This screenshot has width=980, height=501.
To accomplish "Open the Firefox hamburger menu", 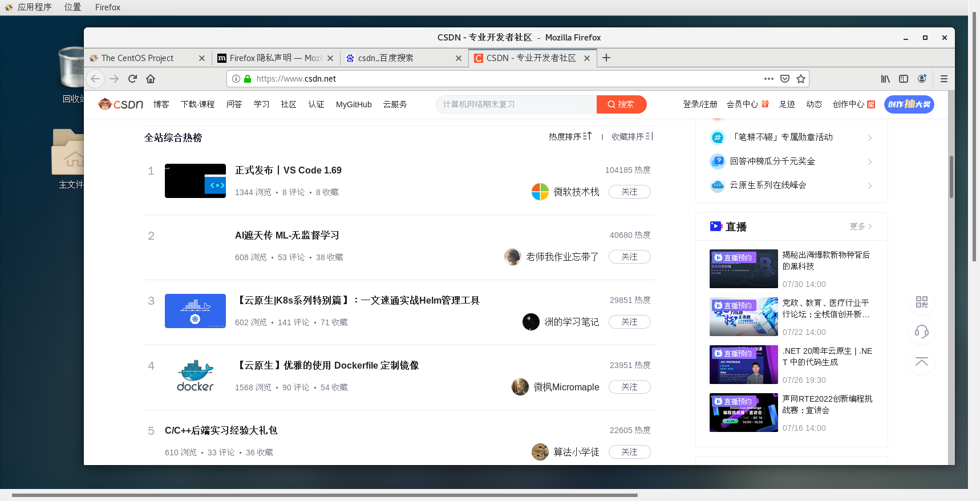I will (944, 79).
